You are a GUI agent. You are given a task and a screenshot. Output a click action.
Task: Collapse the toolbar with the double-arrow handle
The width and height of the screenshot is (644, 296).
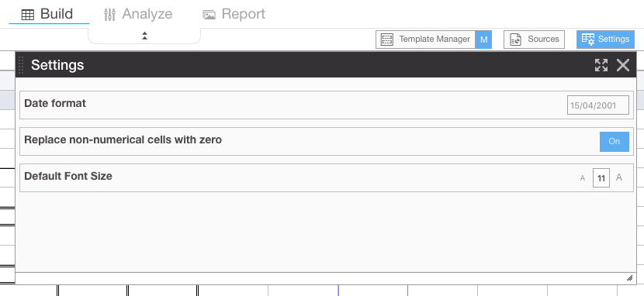point(144,36)
